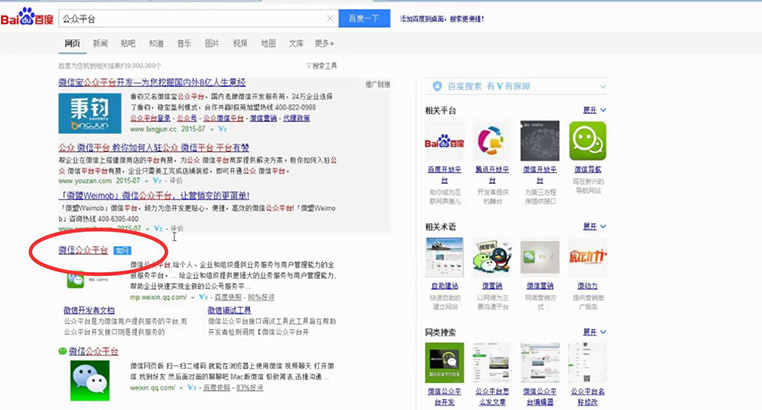Screen dimensions: 762x410
Task: Open the 微信开发者文档 link
Action: pos(89,310)
